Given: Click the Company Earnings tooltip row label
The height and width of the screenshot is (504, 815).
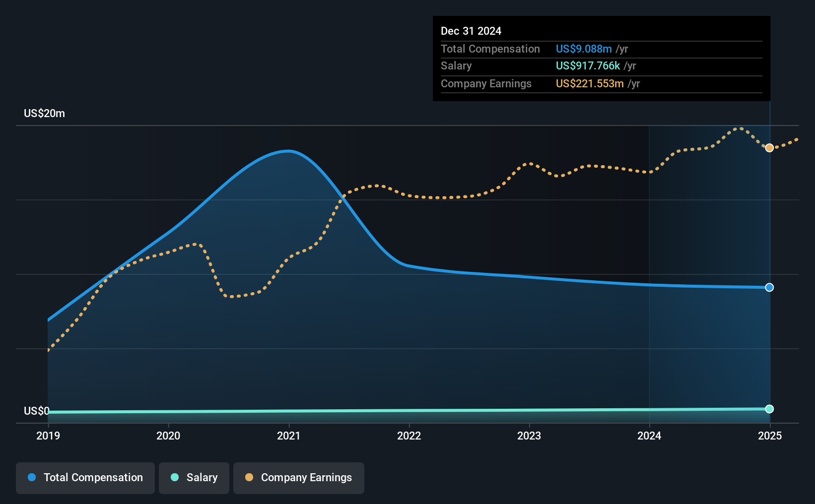Looking at the screenshot, I should pos(486,83).
